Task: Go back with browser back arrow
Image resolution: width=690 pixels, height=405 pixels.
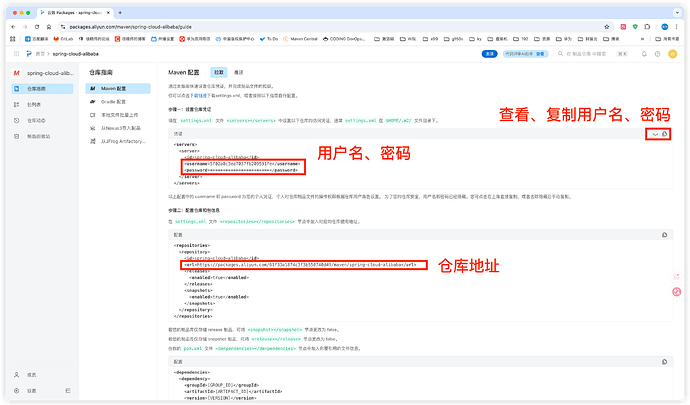Action: (13, 27)
